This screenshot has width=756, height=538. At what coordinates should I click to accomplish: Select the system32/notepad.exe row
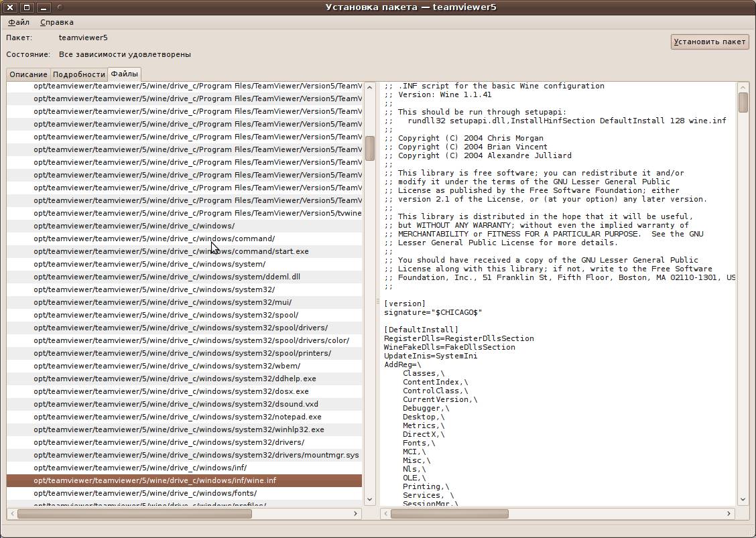[x=184, y=417]
